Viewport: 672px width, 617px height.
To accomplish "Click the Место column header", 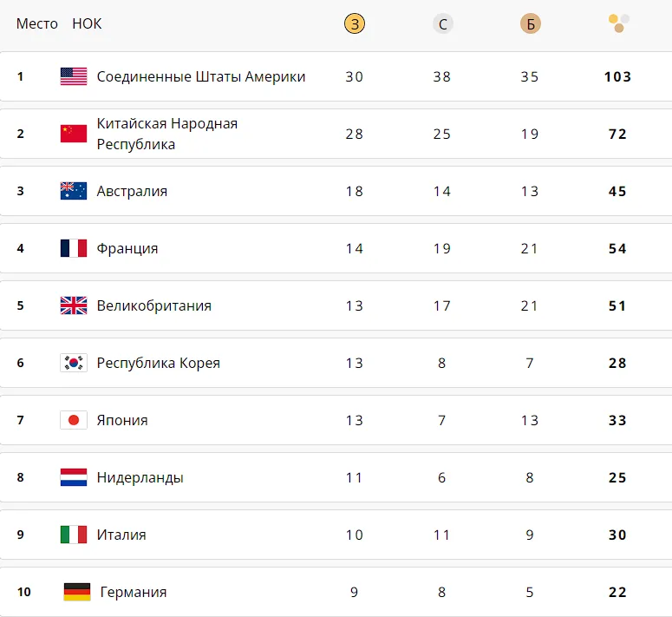I will tap(37, 23).
